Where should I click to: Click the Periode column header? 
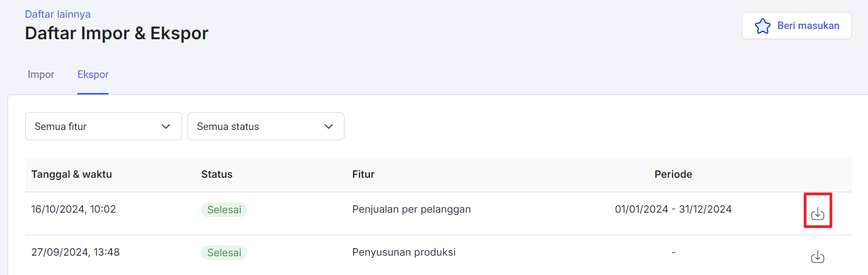673,175
